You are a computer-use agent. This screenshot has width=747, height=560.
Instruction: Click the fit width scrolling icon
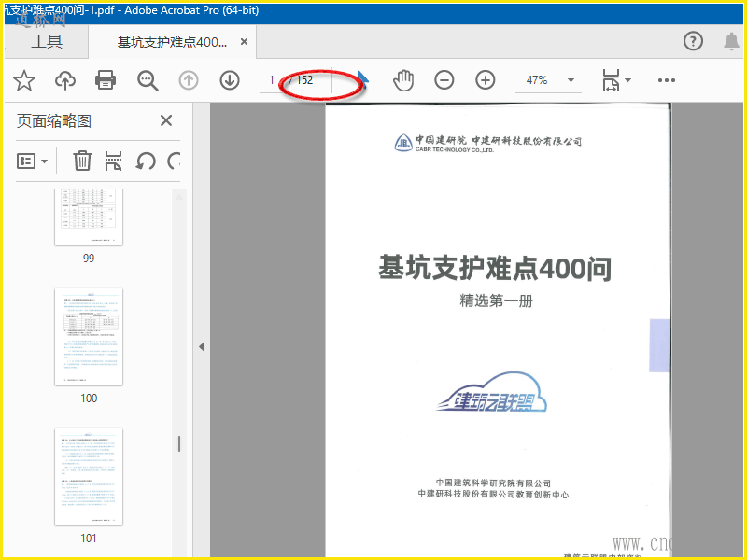[611, 80]
